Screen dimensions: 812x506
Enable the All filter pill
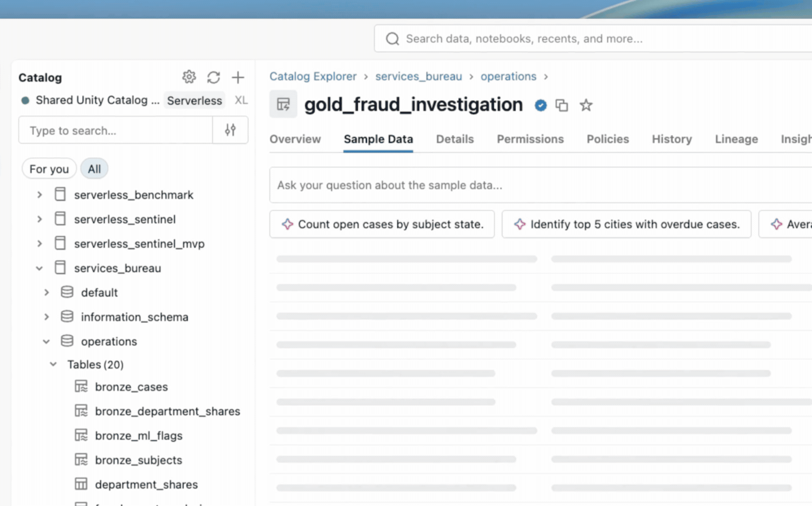(94, 169)
